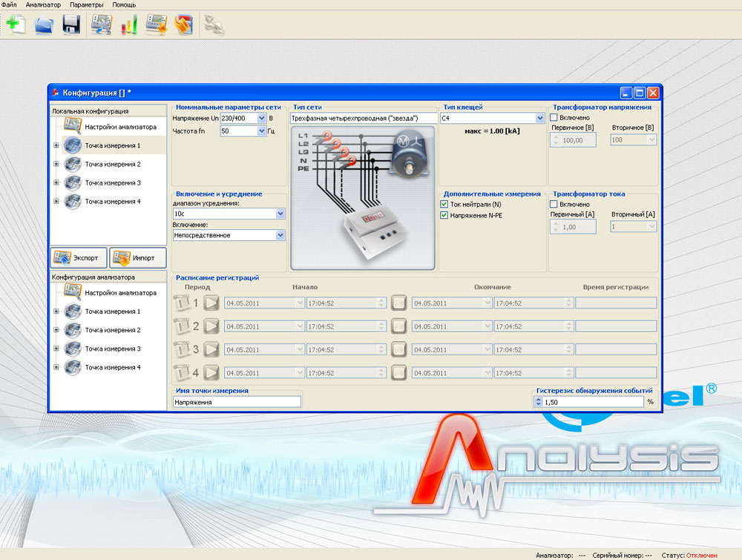Screen dimensions: 742x560
Task: Click Настройки анализатора icon in Локальная конфигурация
Action: click(x=73, y=127)
